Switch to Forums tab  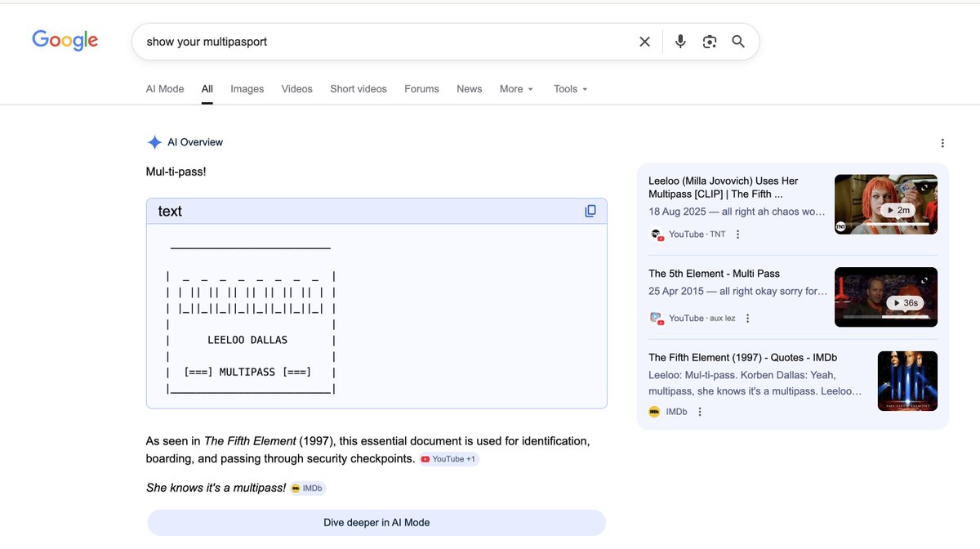pyautogui.click(x=422, y=89)
